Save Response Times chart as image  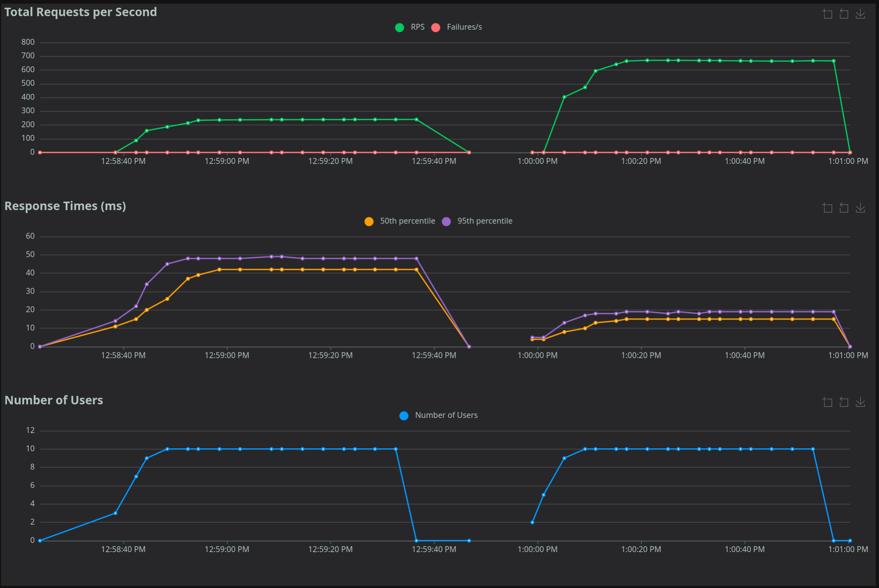pyautogui.click(x=860, y=208)
